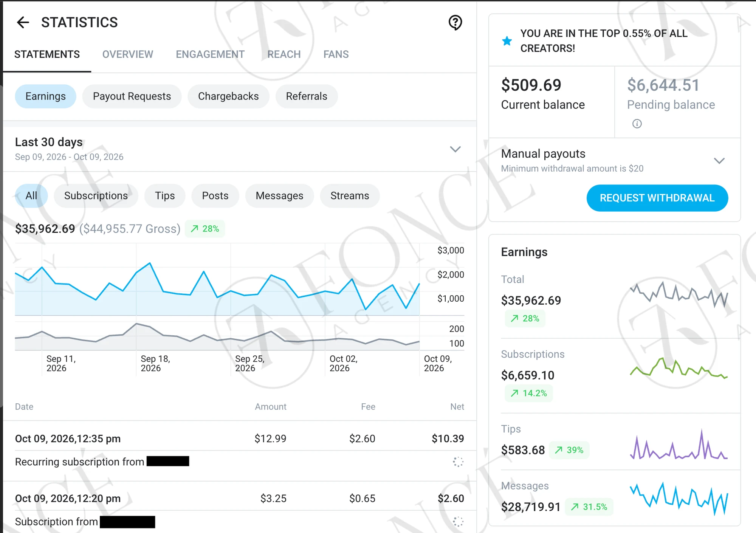
Task: Expand the Last 30 days date range
Action: tap(455, 149)
